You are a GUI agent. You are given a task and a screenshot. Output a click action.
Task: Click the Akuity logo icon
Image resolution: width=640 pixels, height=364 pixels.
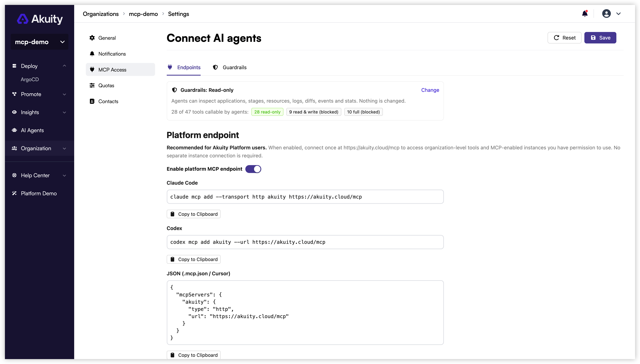tap(22, 19)
